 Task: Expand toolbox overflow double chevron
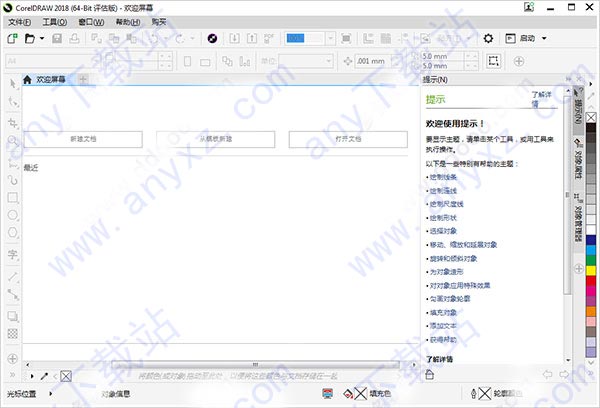pyautogui.click(x=13, y=375)
